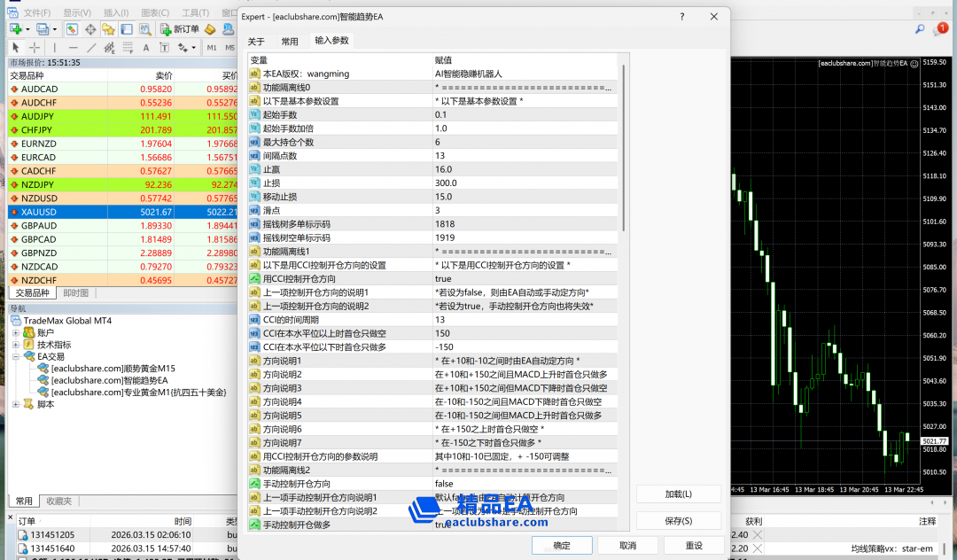Open the Strategy Tester magnifier icon

(x=144, y=29)
